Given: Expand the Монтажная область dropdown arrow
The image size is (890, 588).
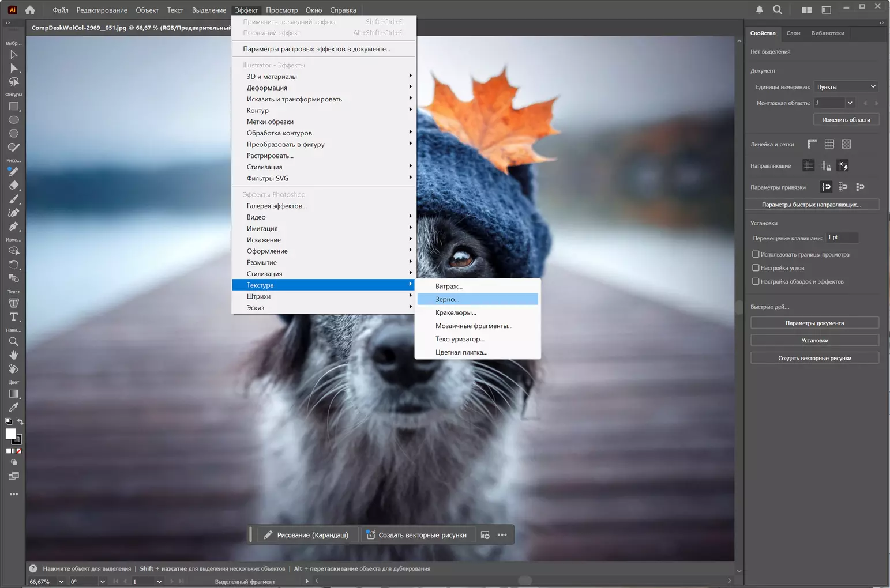Looking at the screenshot, I should pos(850,103).
